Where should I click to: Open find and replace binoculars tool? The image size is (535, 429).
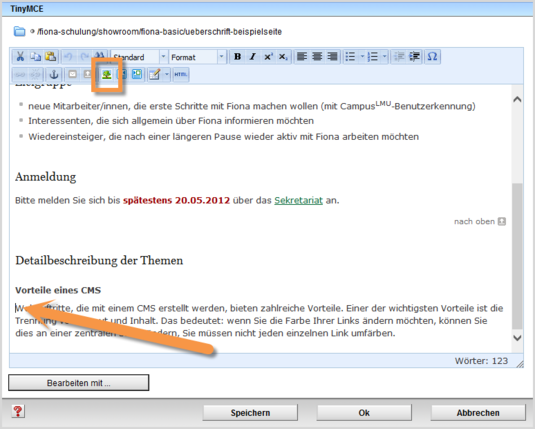[x=99, y=56]
